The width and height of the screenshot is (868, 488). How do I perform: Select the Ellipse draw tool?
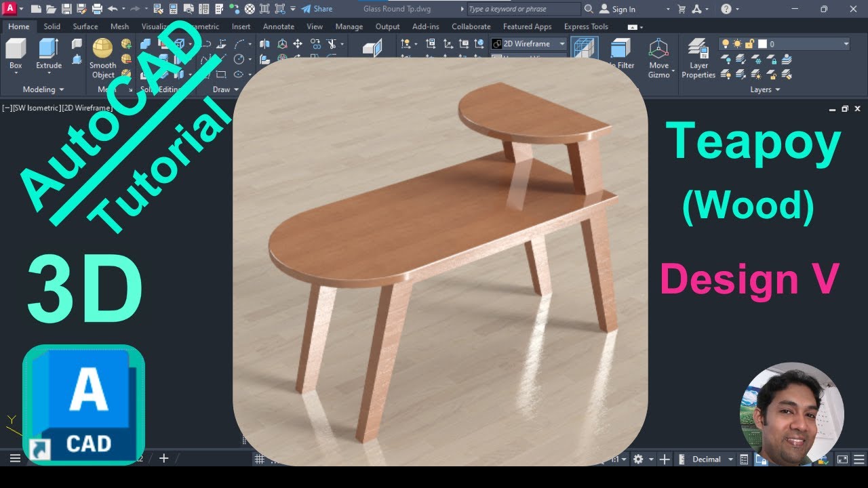point(239,74)
